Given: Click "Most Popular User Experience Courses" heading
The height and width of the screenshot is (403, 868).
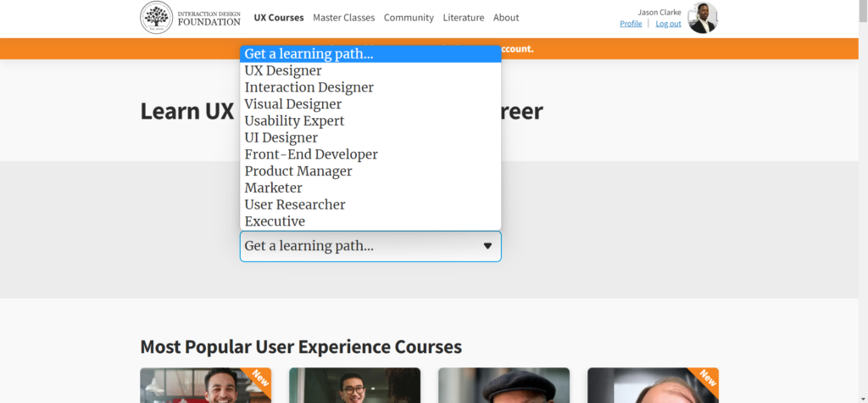Looking at the screenshot, I should [x=301, y=346].
